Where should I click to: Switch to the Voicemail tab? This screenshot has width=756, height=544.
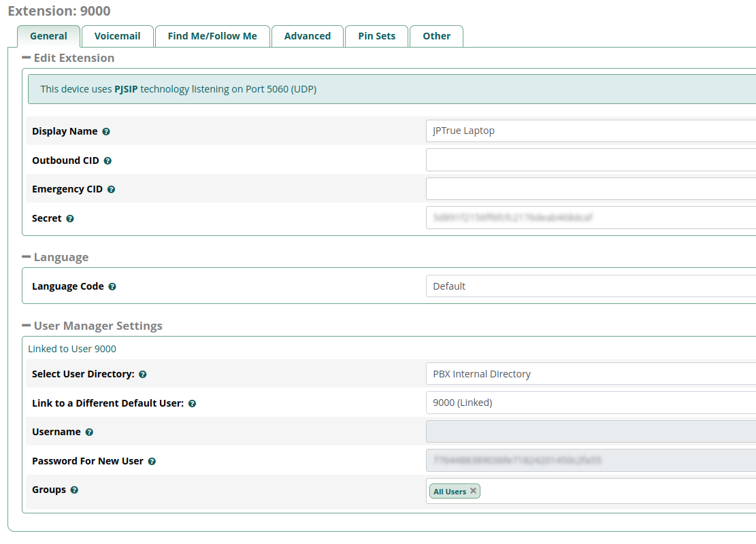click(x=117, y=36)
